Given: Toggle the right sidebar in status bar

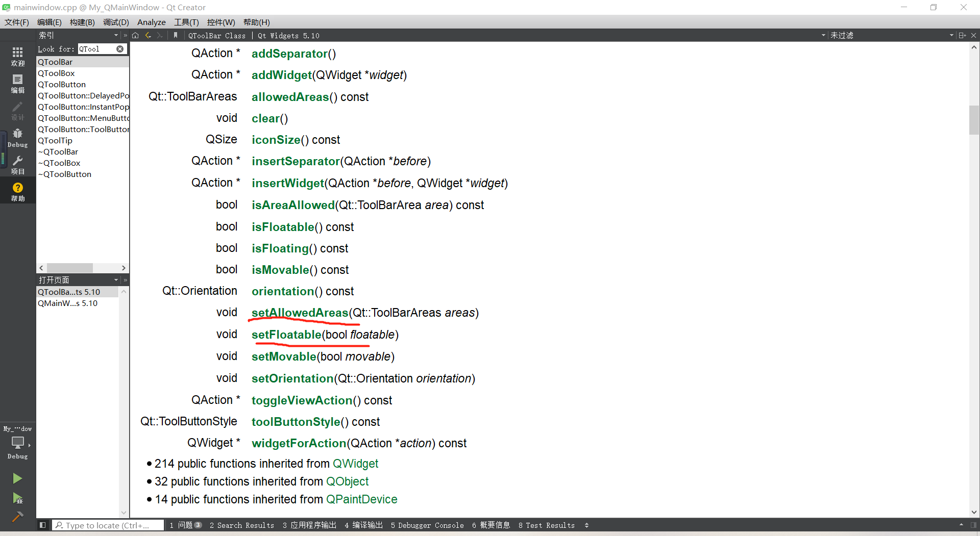Looking at the screenshot, I should coord(973,525).
